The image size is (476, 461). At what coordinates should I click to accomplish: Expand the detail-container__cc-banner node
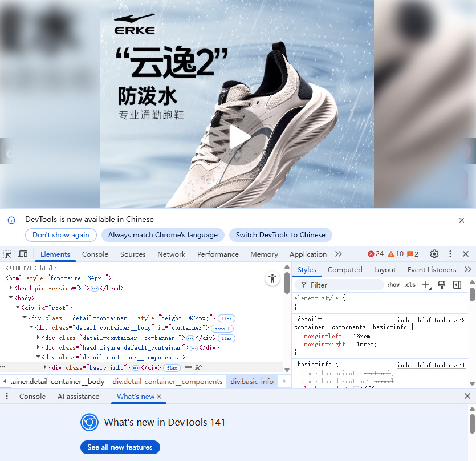[x=38, y=337]
